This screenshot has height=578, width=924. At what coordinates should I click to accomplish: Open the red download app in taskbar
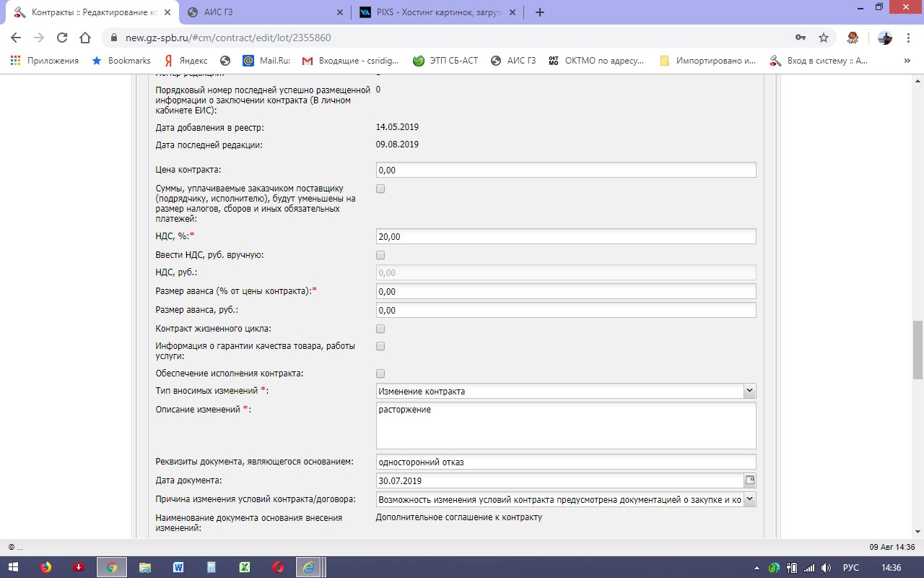(79, 567)
